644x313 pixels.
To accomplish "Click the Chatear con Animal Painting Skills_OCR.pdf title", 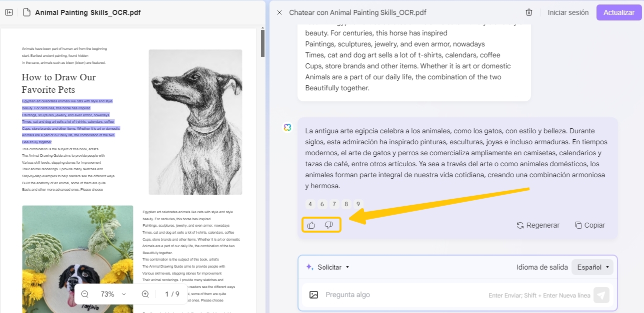I will (357, 12).
